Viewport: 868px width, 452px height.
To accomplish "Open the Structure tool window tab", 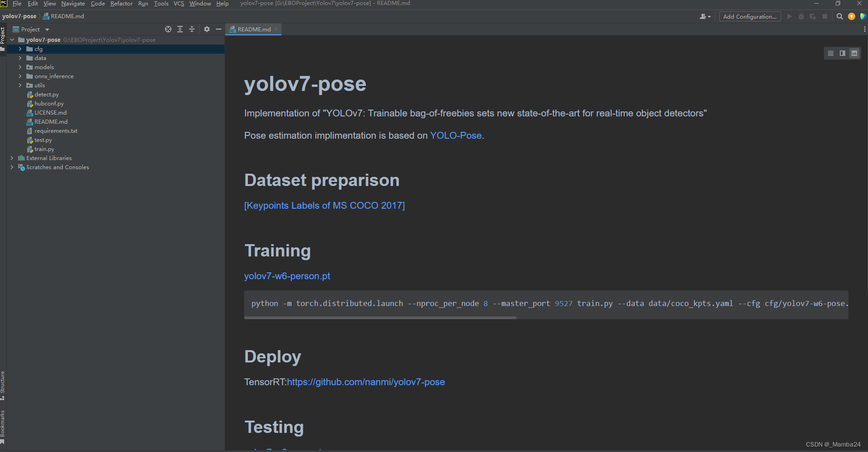I will (x=3, y=386).
